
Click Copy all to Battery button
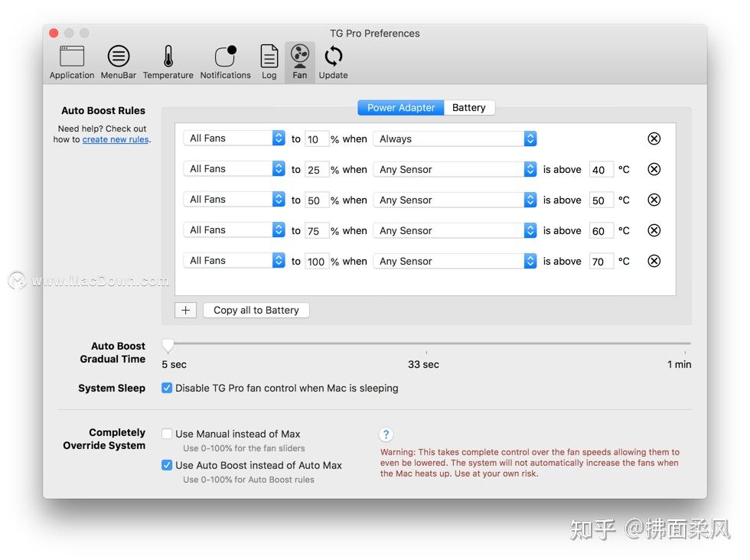coord(256,311)
